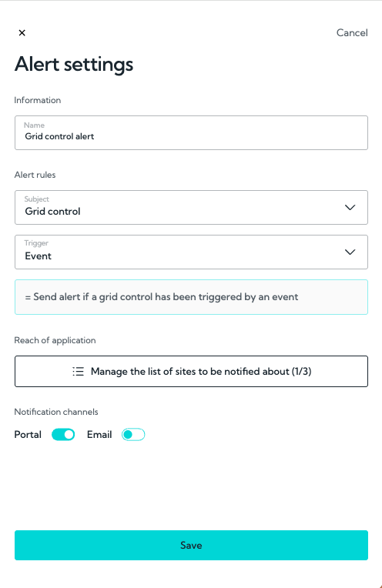382x588 pixels.
Task: Click the Grid control alert name text
Action: click(x=59, y=136)
